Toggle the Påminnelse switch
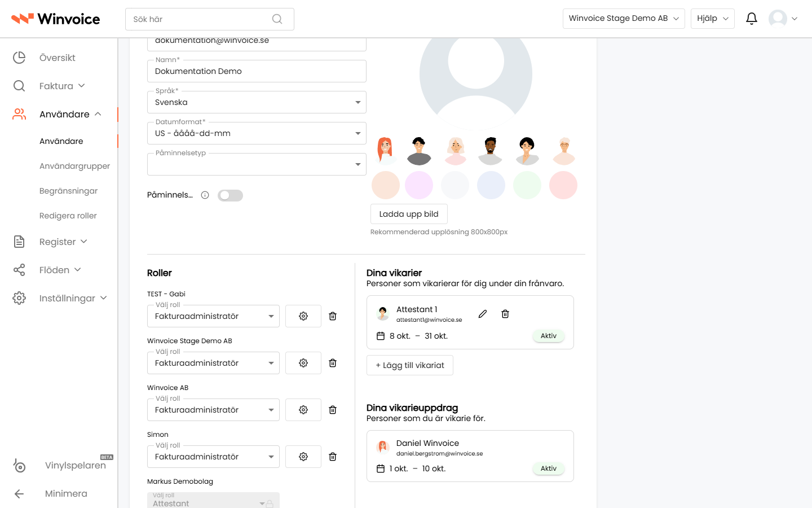This screenshot has width=812, height=508. pyautogui.click(x=230, y=195)
